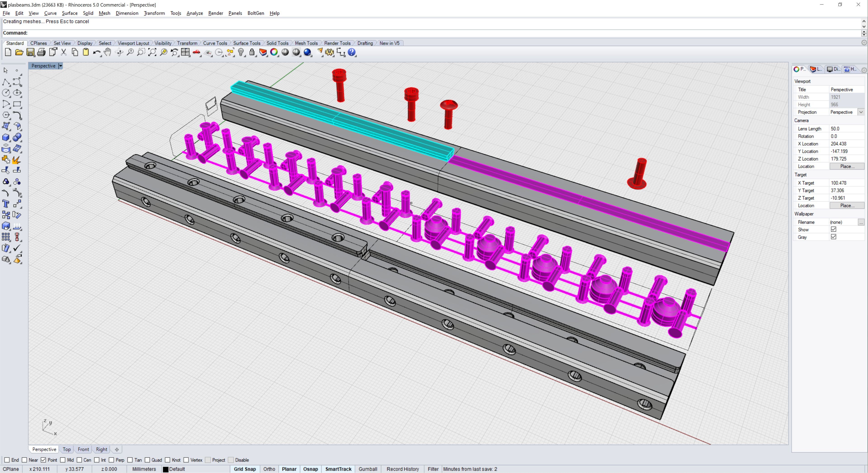The image size is (868, 473).
Task: Switch to the Right viewport tab
Action: point(101,449)
